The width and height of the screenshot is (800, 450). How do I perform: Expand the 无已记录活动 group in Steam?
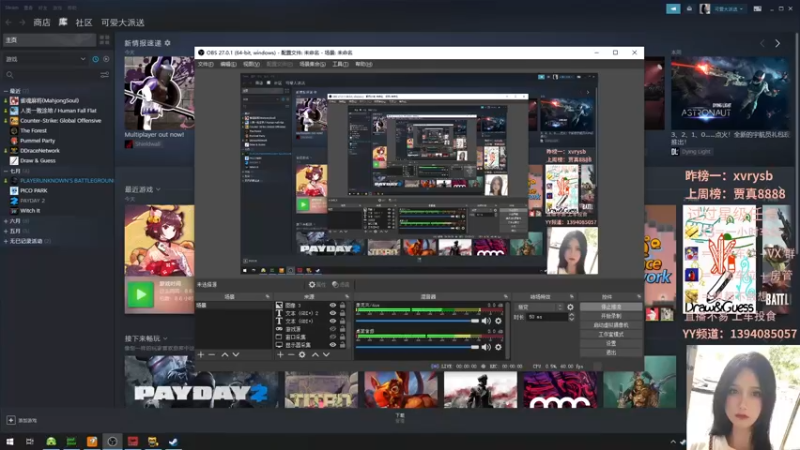click(6, 241)
